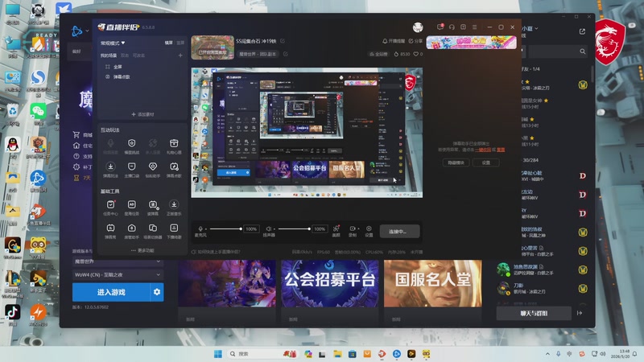Edit the stream title with pencil icon
The width and height of the screenshot is (644, 362).
point(283,41)
